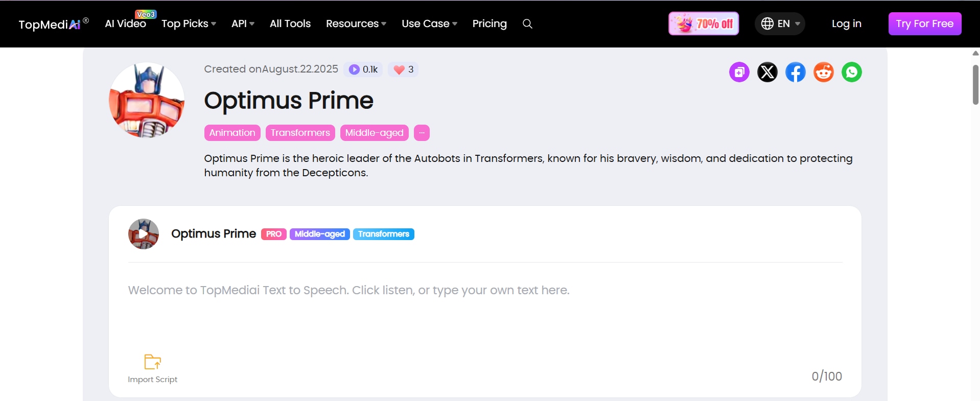Show more tags with ellipsis button
The height and width of the screenshot is (401, 980).
(422, 133)
